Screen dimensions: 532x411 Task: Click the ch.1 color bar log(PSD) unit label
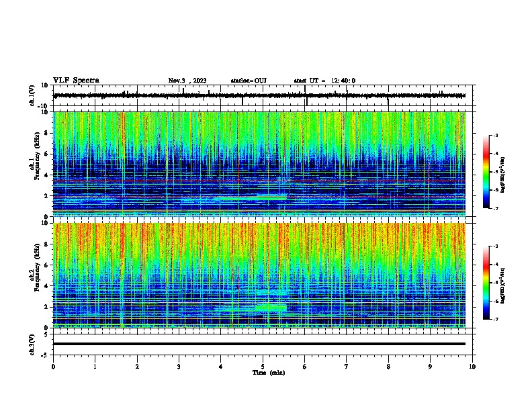pyautogui.click(x=503, y=175)
